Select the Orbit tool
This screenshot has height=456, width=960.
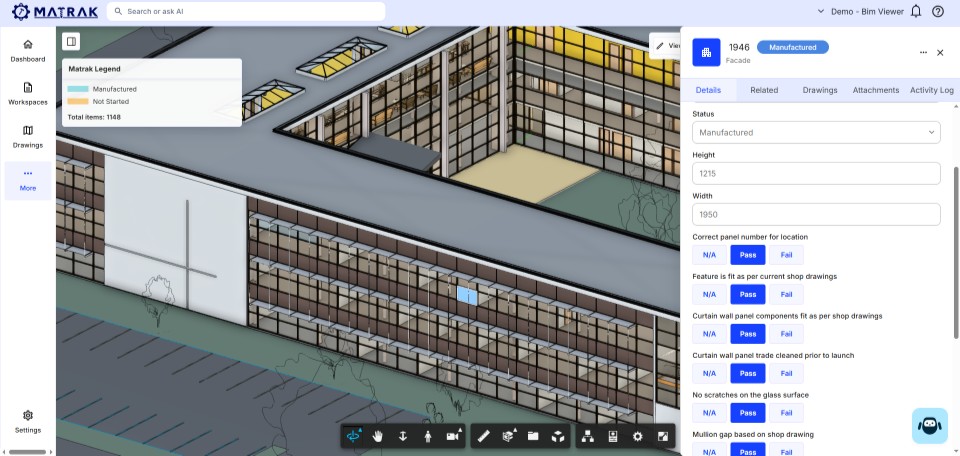pos(353,436)
